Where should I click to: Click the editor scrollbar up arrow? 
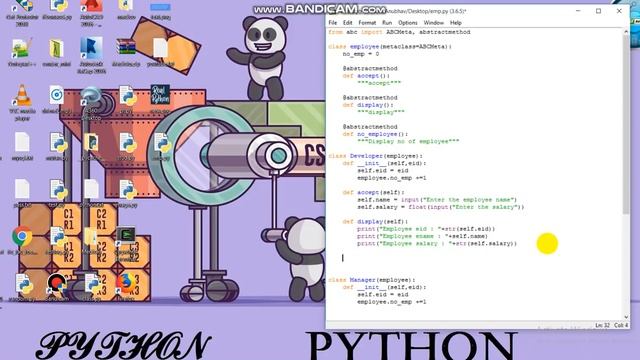coord(626,32)
